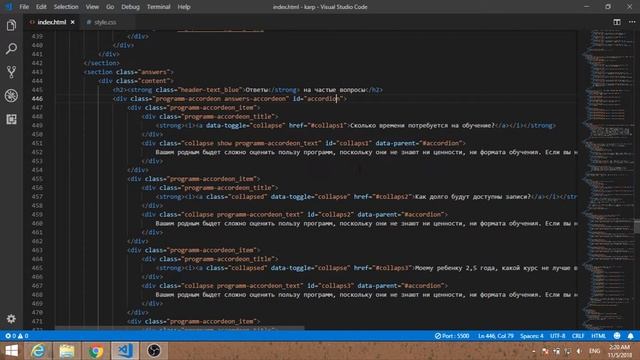The image size is (640, 360).
Task: Click the Visual Studio Code taskbar icon
Action: click(125, 351)
